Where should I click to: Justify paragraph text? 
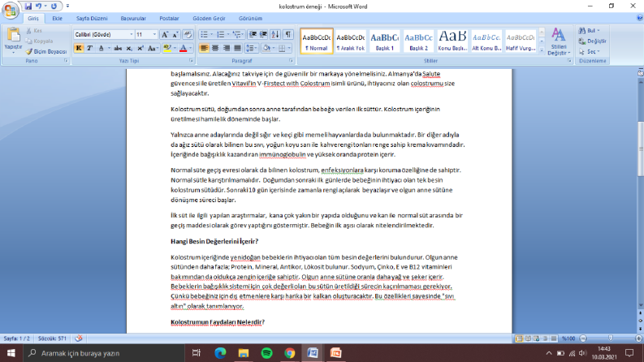click(x=237, y=49)
